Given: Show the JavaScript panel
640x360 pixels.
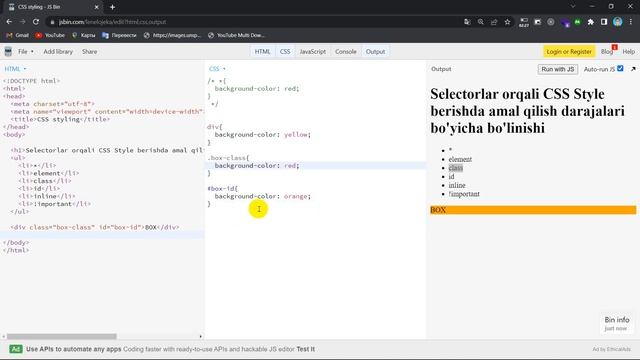Looking at the screenshot, I should tap(313, 51).
